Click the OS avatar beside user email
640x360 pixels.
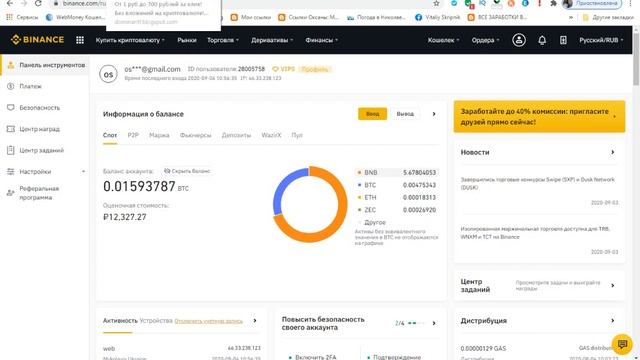point(108,74)
